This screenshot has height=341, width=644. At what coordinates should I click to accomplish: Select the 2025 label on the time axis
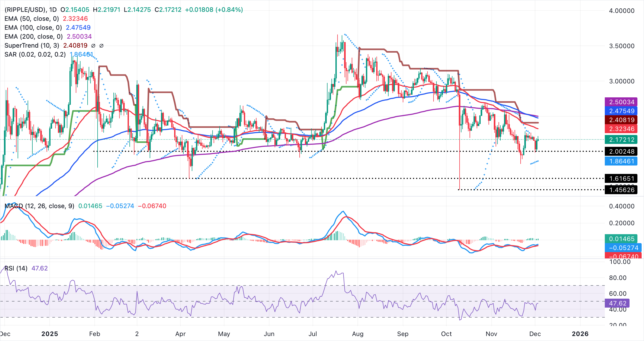click(50, 334)
